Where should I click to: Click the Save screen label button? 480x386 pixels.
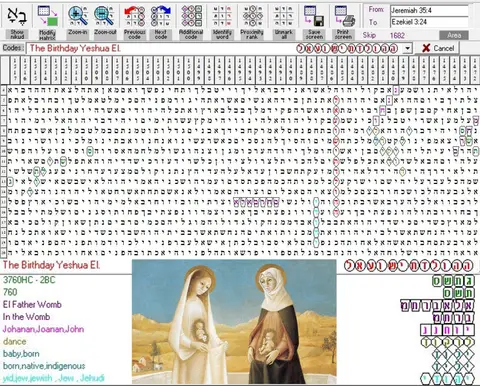314,35
